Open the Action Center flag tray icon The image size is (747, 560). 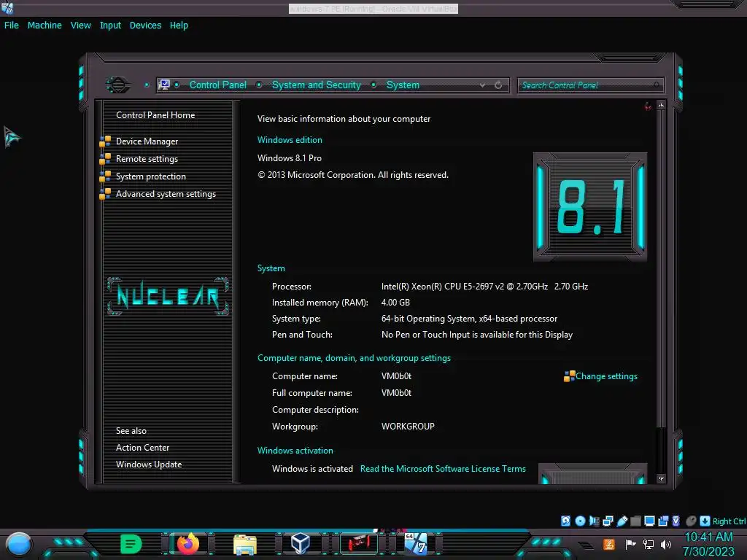tap(631, 544)
